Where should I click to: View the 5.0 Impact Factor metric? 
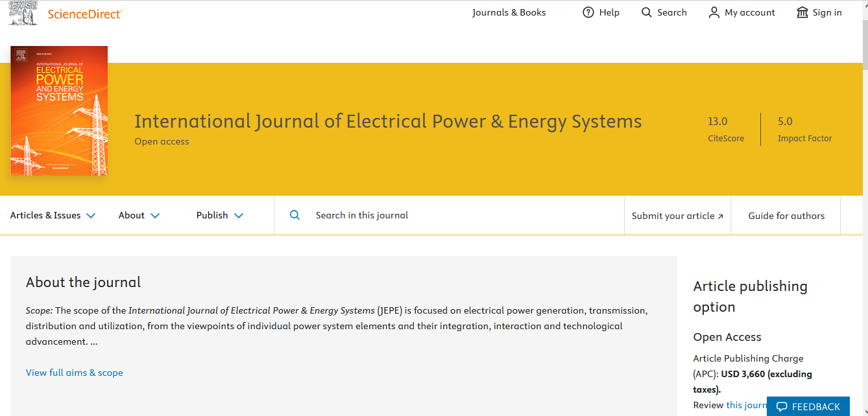804,129
